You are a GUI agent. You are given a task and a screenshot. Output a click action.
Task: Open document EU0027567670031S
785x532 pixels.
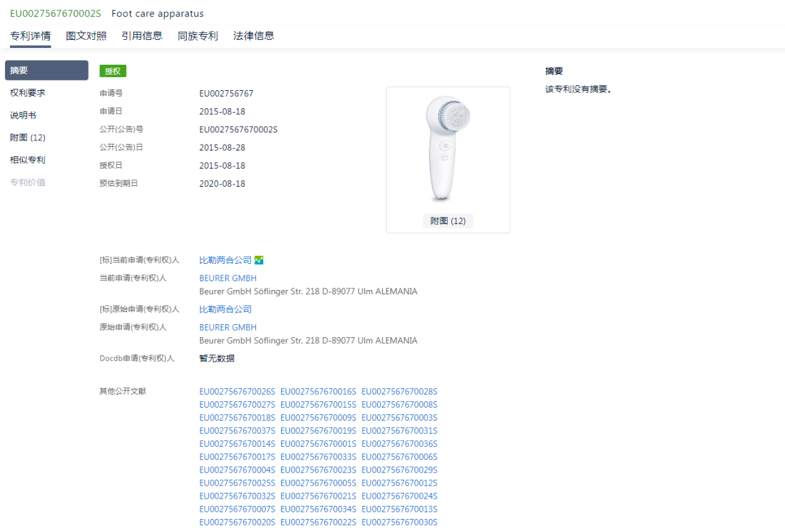coord(400,430)
